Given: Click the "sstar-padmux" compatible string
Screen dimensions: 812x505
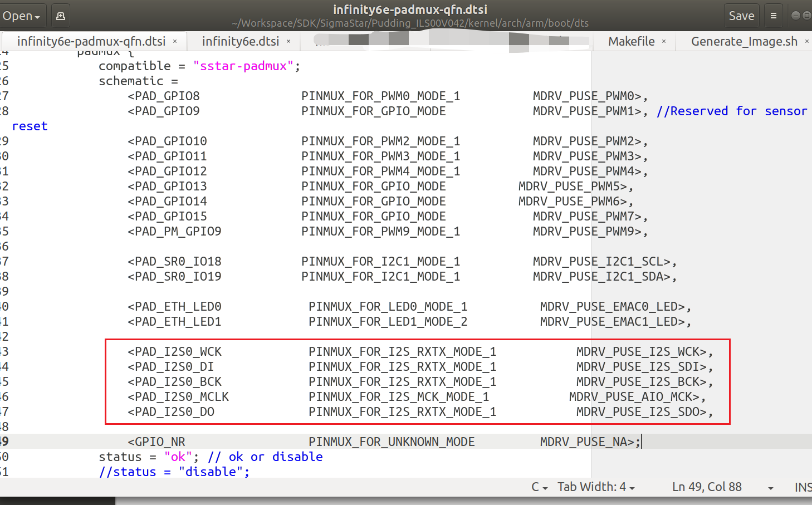Looking at the screenshot, I should [x=243, y=66].
